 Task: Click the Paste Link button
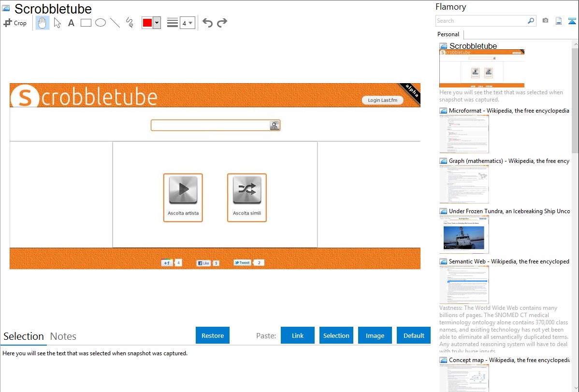point(298,335)
